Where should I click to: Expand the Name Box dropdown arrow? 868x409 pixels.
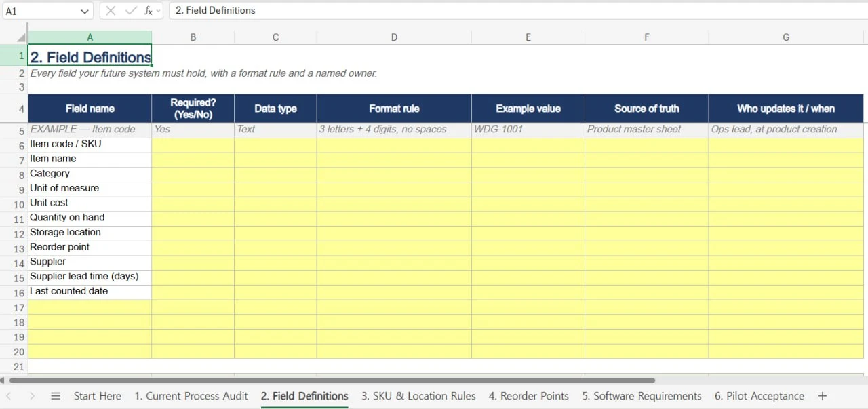tap(84, 11)
